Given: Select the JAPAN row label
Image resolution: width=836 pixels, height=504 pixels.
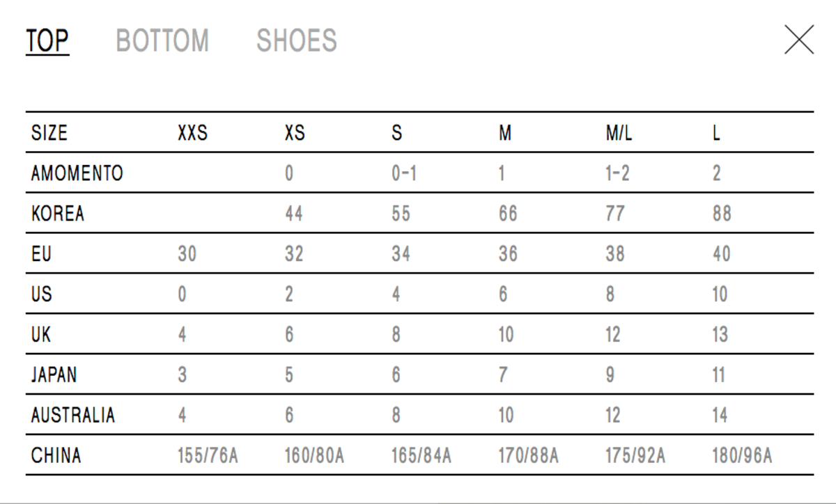Looking at the screenshot, I should 54,375.
